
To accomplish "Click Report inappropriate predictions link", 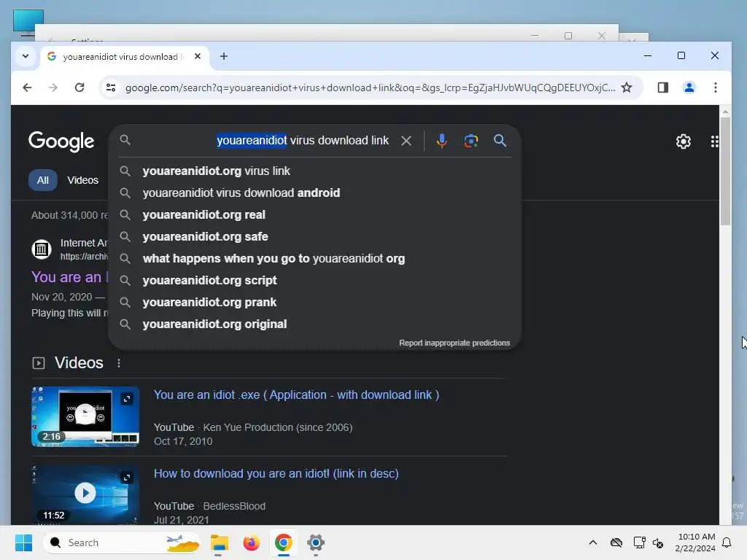I will click(454, 343).
